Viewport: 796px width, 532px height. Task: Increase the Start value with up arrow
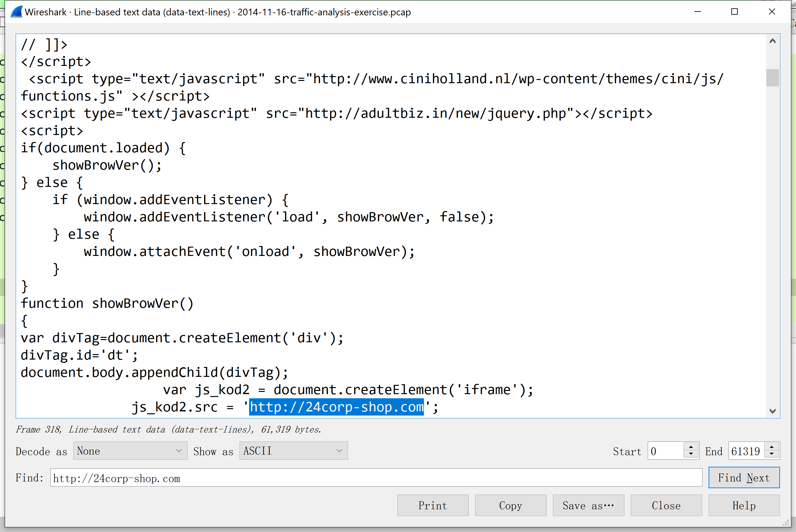pos(691,447)
